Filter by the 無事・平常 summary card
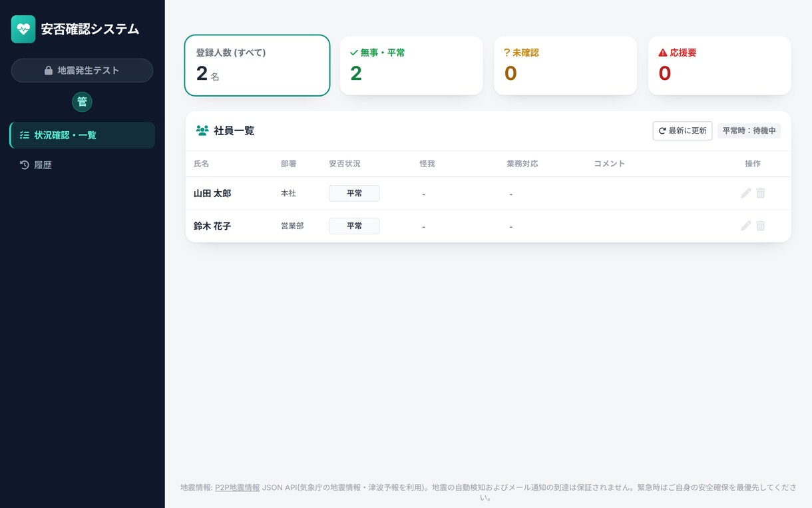This screenshot has height=508, width=812. tap(411, 65)
